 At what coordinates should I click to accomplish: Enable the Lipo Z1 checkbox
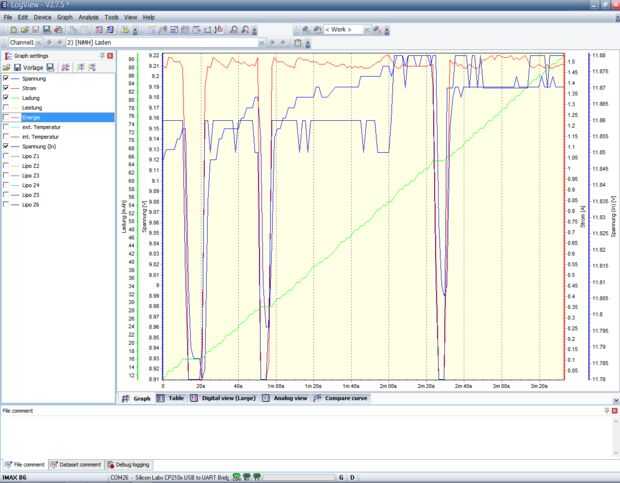click(6, 156)
